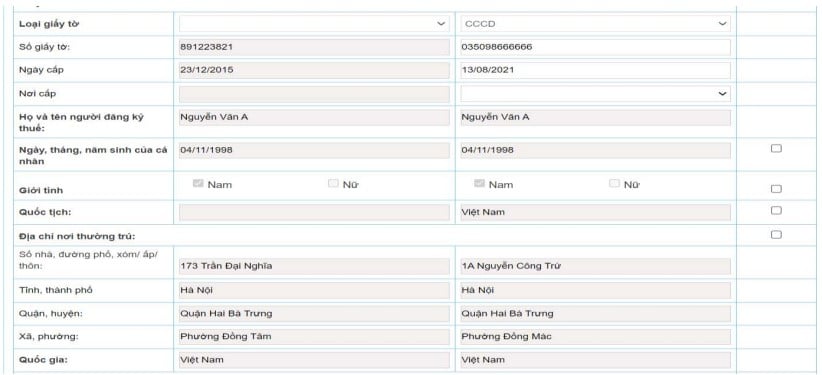Image resolution: width=822 pixels, height=375 pixels.
Task: Click address field 1A Nguyễn Công Trứ
Action: point(595,266)
